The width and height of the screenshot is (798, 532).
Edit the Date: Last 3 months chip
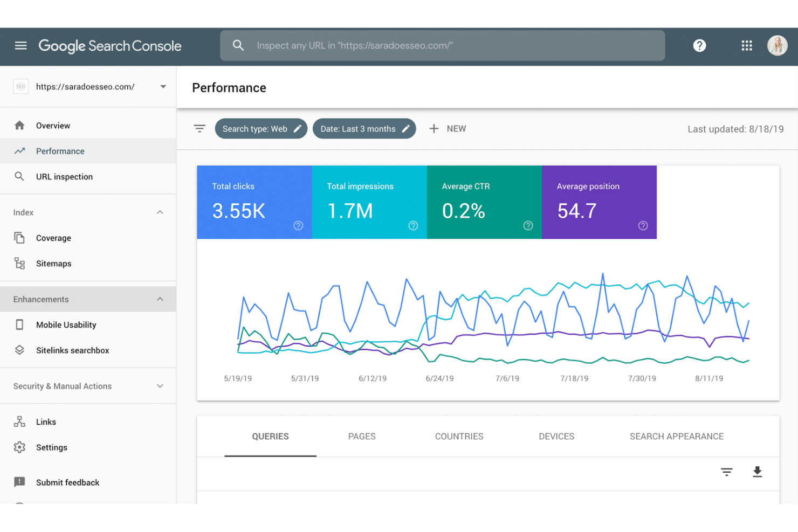pyautogui.click(x=364, y=128)
